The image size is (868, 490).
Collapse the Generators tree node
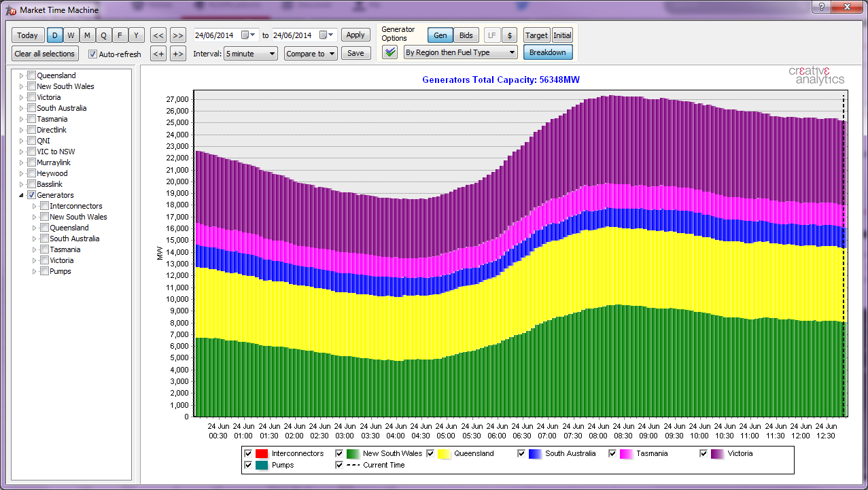[x=21, y=195]
